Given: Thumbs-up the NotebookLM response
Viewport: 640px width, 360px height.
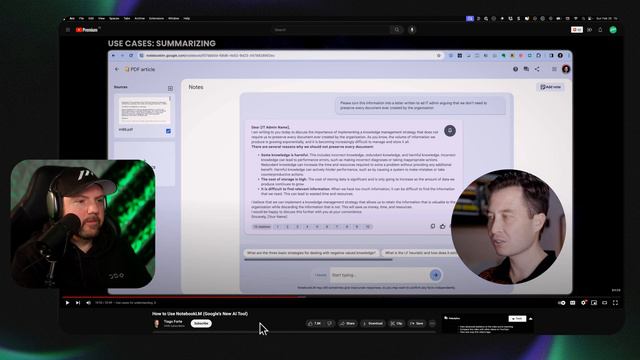Looking at the screenshot, I should coord(442,226).
